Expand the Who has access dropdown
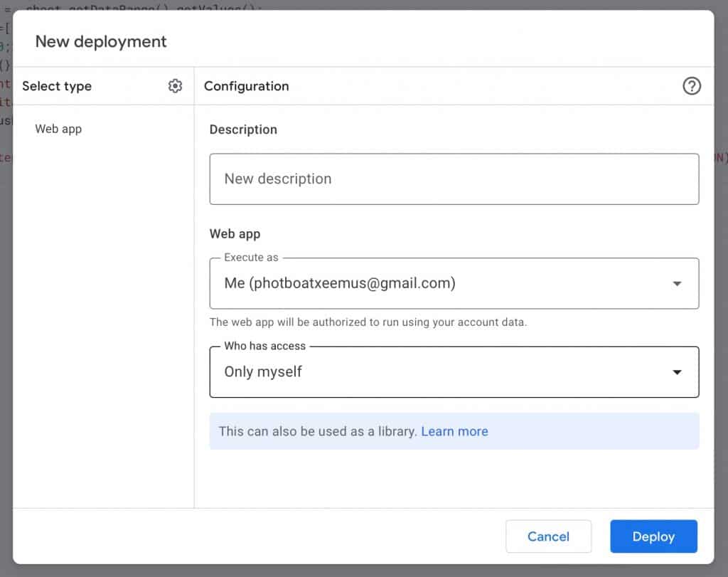 click(677, 371)
